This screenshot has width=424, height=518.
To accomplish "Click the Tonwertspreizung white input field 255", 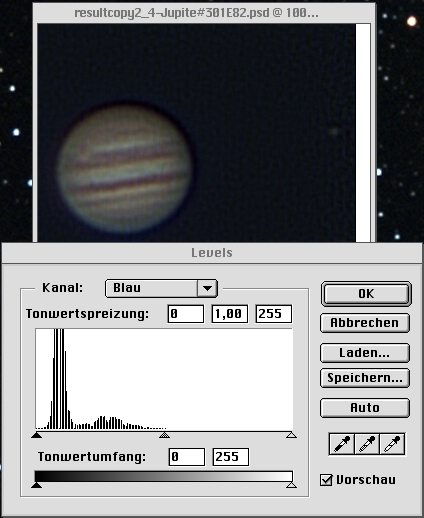I will 274,314.
